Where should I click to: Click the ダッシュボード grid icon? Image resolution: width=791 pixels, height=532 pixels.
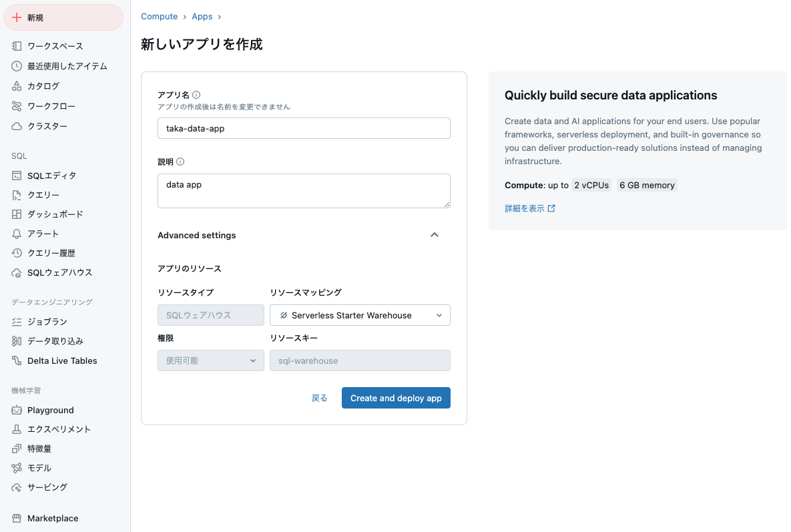17,214
